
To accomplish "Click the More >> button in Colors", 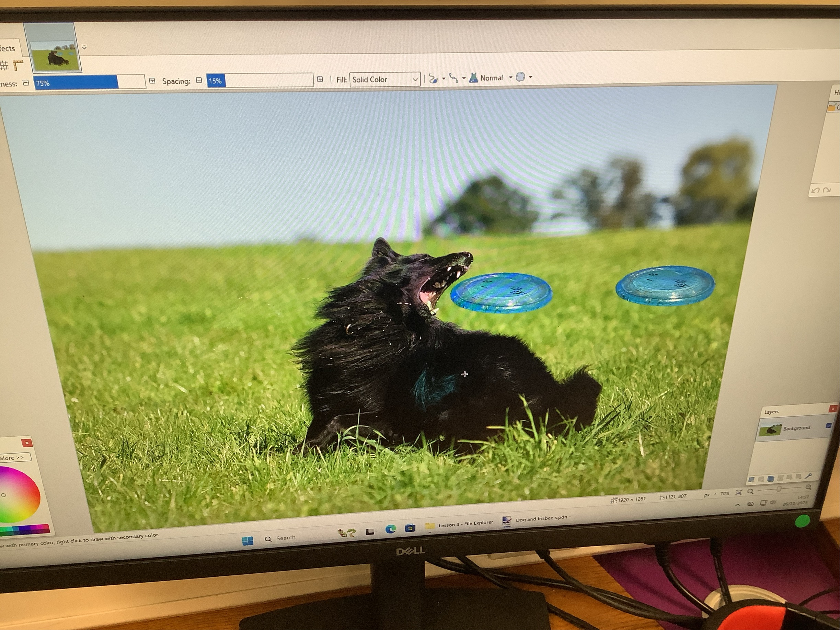I will [x=12, y=458].
